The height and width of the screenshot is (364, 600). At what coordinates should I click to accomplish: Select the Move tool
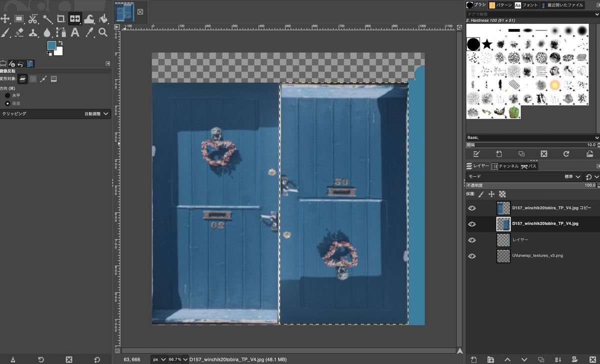pyautogui.click(x=5, y=19)
